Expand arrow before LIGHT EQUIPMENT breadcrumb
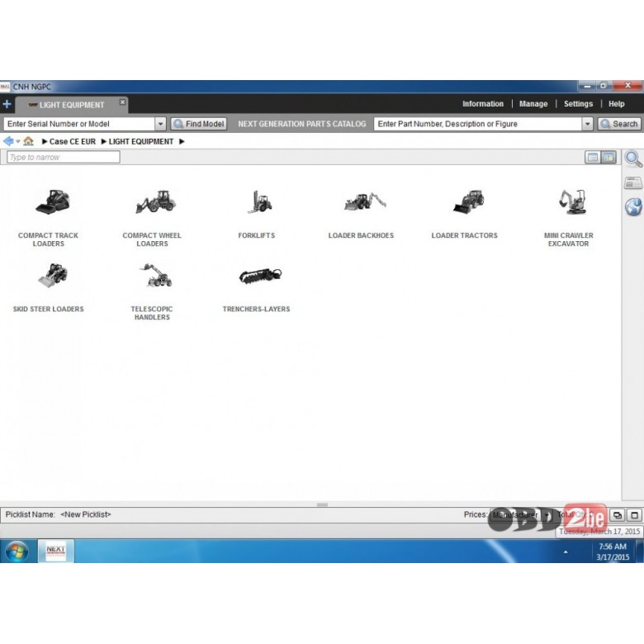The height and width of the screenshot is (644, 644). 104,141
